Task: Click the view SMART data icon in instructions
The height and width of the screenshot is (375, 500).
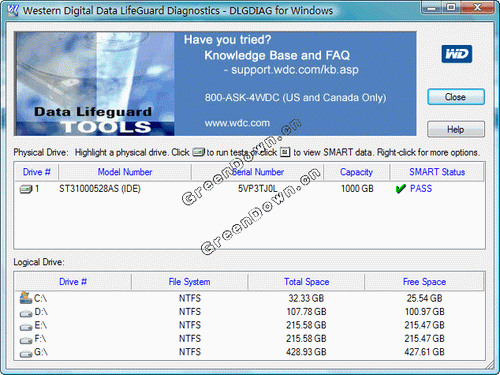Action: click(x=285, y=152)
